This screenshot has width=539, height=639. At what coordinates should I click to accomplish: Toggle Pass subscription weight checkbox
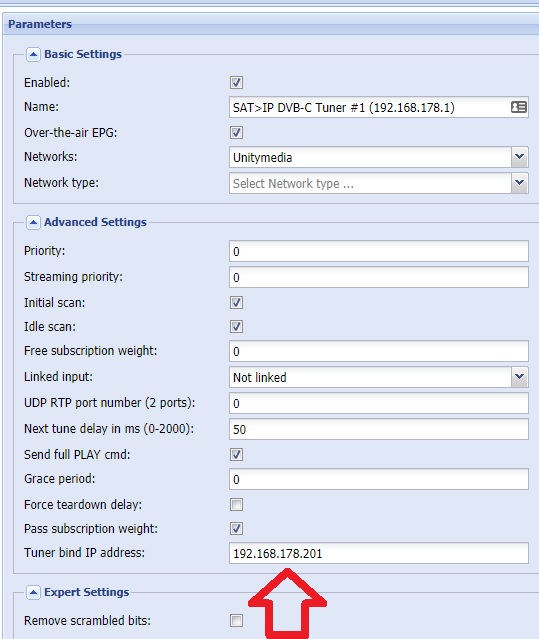click(x=236, y=529)
